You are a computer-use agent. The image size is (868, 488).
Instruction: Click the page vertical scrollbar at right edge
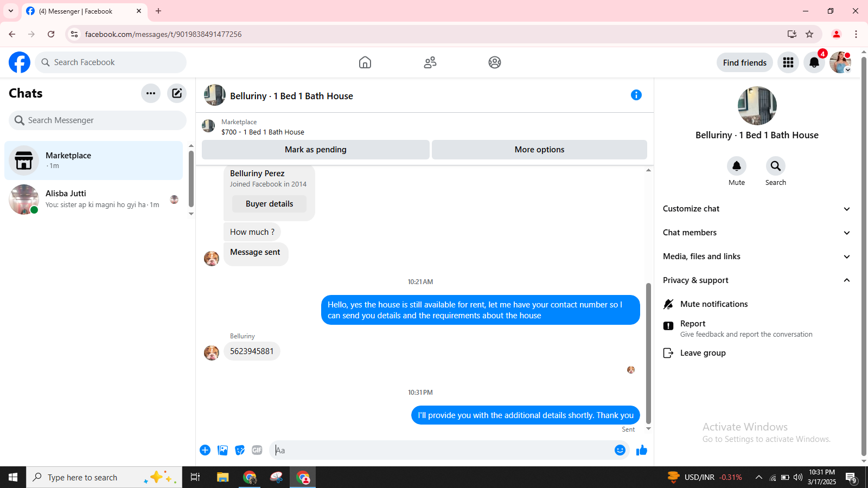[864, 256]
